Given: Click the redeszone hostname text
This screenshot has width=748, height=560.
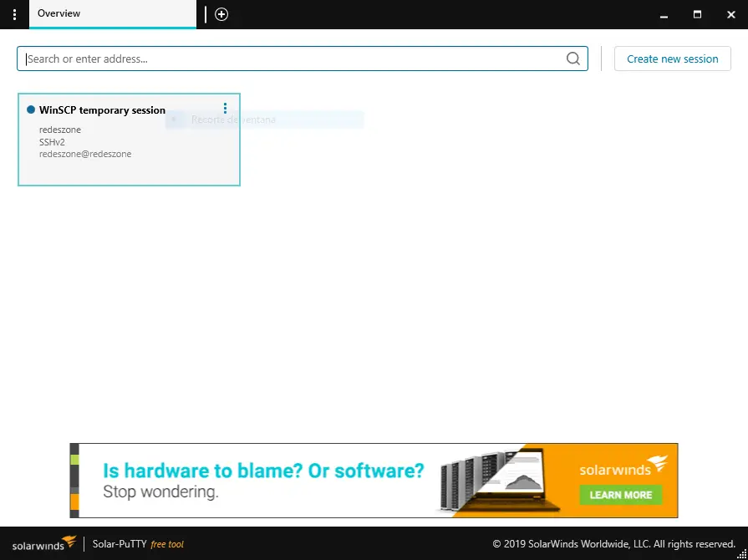Looking at the screenshot, I should point(60,130).
